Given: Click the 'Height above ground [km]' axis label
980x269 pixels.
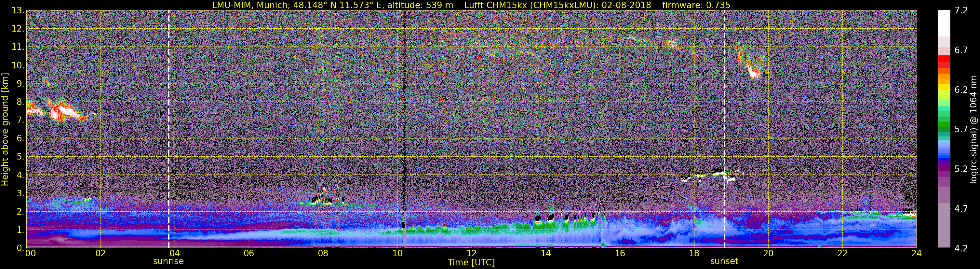Looking at the screenshot, I should coord(5,130).
